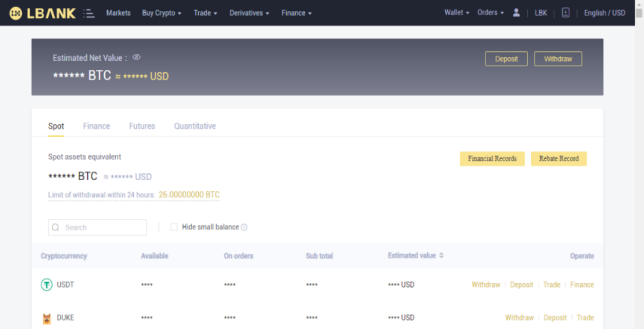The height and width of the screenshot is (329, 644).
Task: Click the Withdraw button in header banner
Action: [x=558, y=59]
